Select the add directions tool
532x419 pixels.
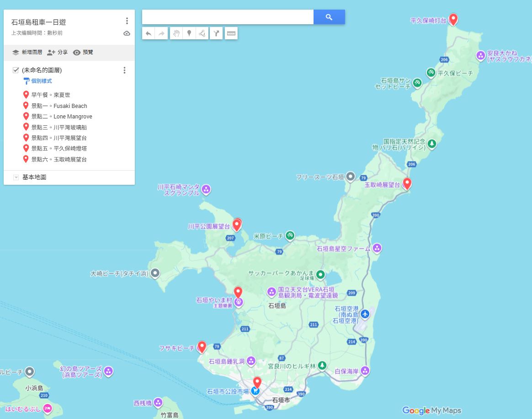point(216,33)
